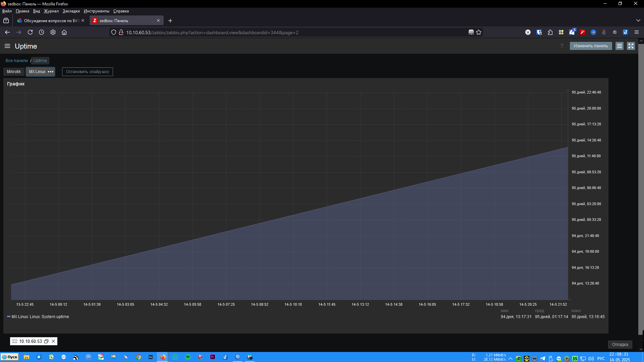Restore the 10.10.60.53 minimized window icon
The image size is (644, 362).
[46, 341]
